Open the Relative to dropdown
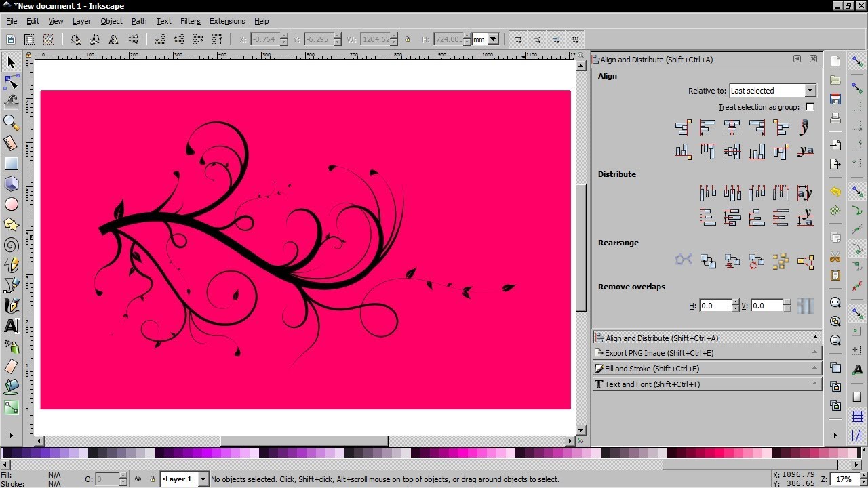Viewport: 868px width, 488px height. [810, 91]
